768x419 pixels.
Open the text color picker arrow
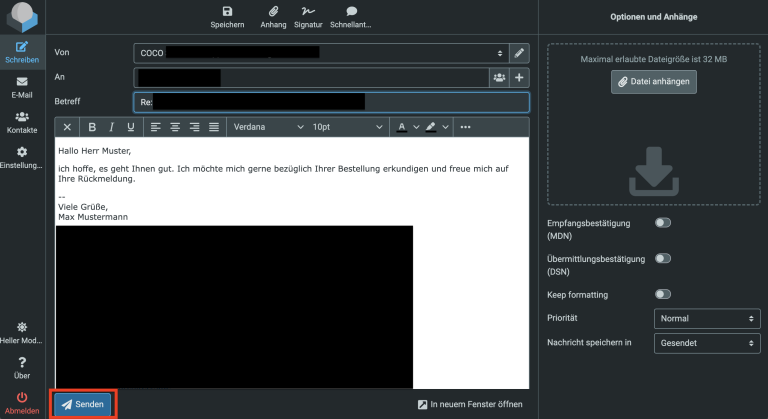coord(416,127)
